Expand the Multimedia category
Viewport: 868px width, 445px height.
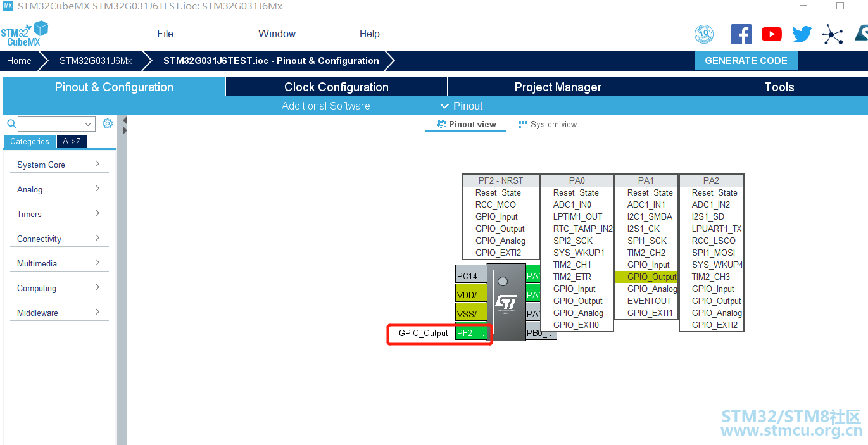pyautogui.click(x=60, y=263)
